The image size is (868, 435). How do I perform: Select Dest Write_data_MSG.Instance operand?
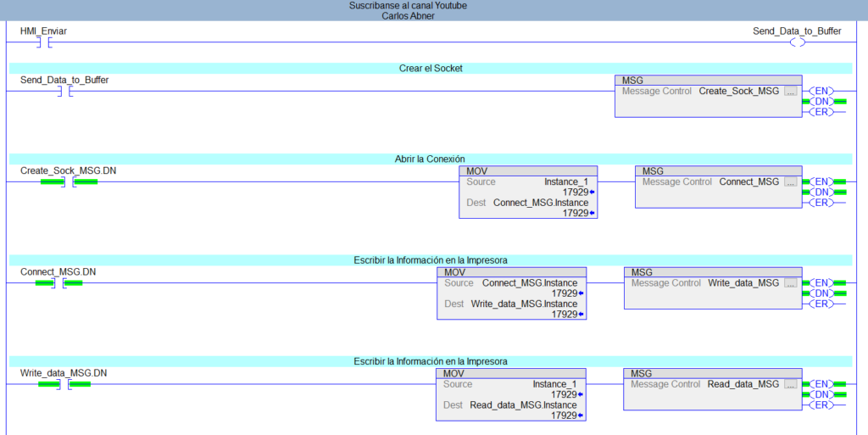[x=524, y=304]
